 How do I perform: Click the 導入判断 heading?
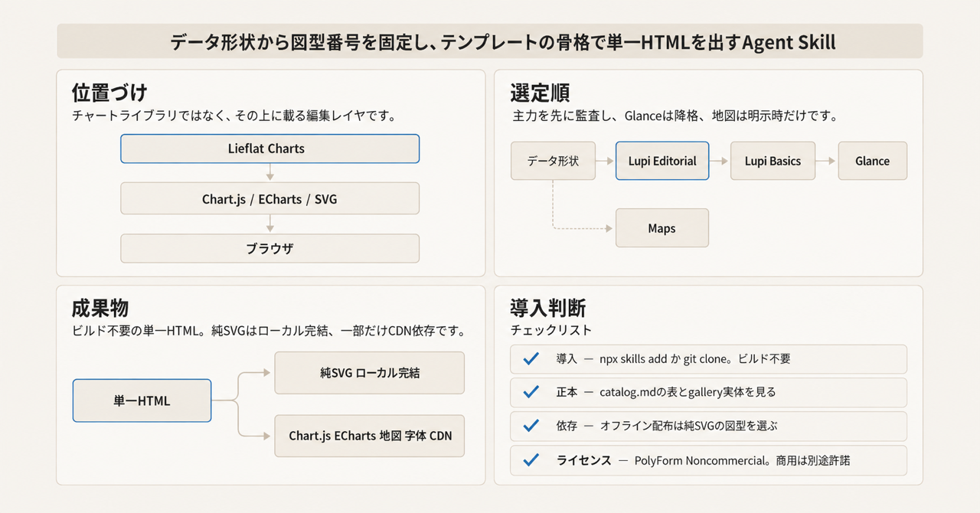tap(548, 309)
